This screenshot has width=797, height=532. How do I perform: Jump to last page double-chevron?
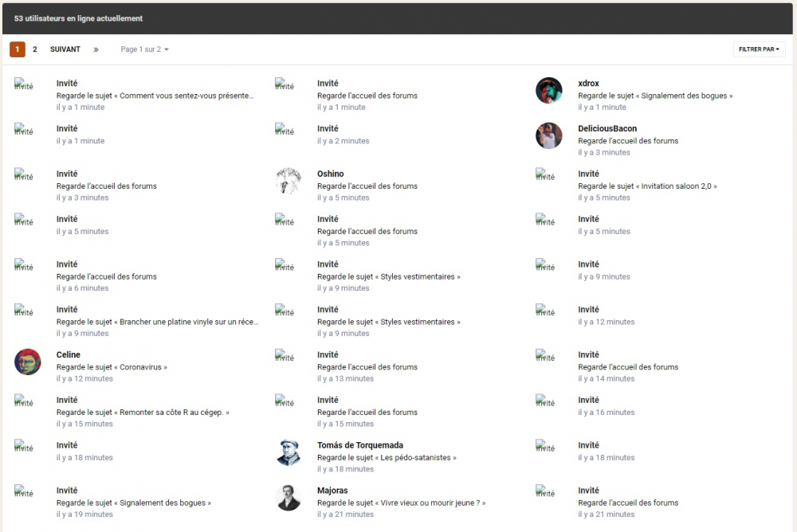click(96, 49)
